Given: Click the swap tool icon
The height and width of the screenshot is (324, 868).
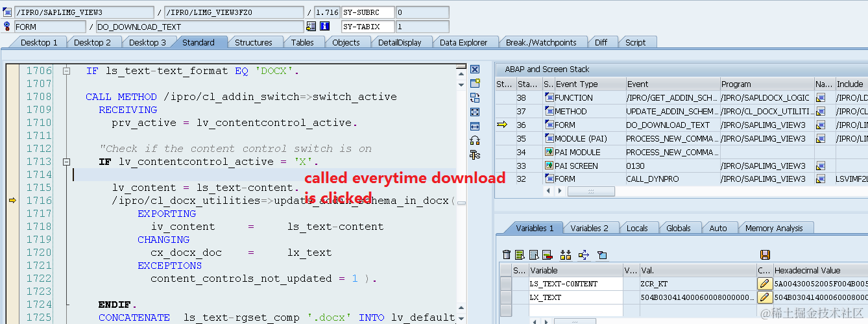Looking at the screenshot, I should coord(474,97).
